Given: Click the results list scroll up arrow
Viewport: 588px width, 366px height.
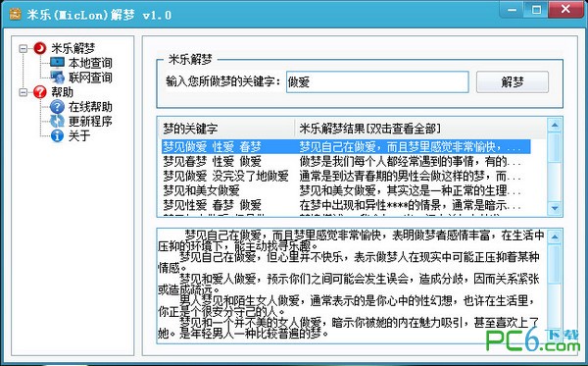Looking at the screenshot, I should 555,125.
